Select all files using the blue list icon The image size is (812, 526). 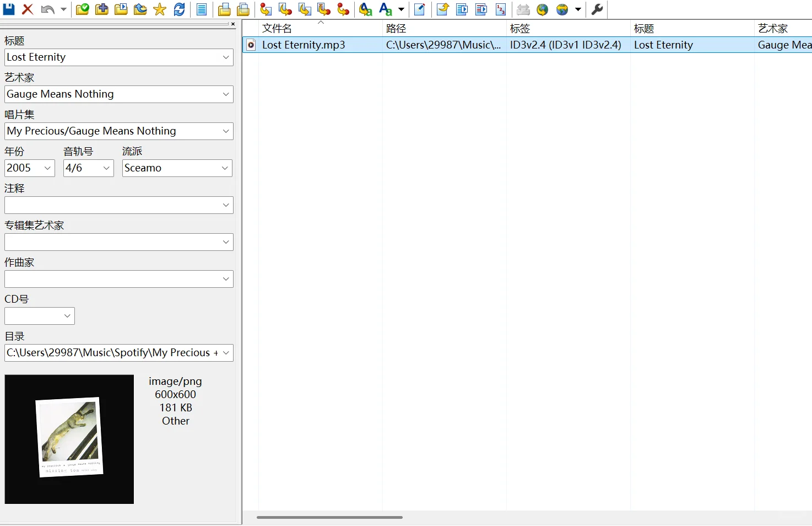(202, 9)
